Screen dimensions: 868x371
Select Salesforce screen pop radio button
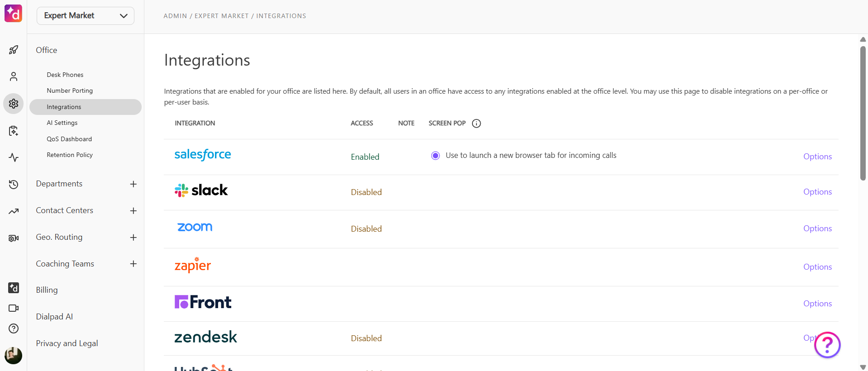pos(435,156)
